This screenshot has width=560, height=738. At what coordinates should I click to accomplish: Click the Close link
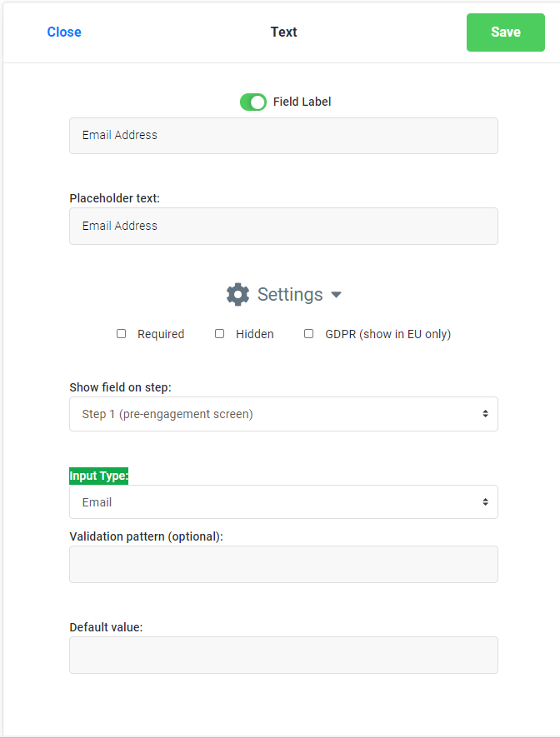click(x=64, y=32)
